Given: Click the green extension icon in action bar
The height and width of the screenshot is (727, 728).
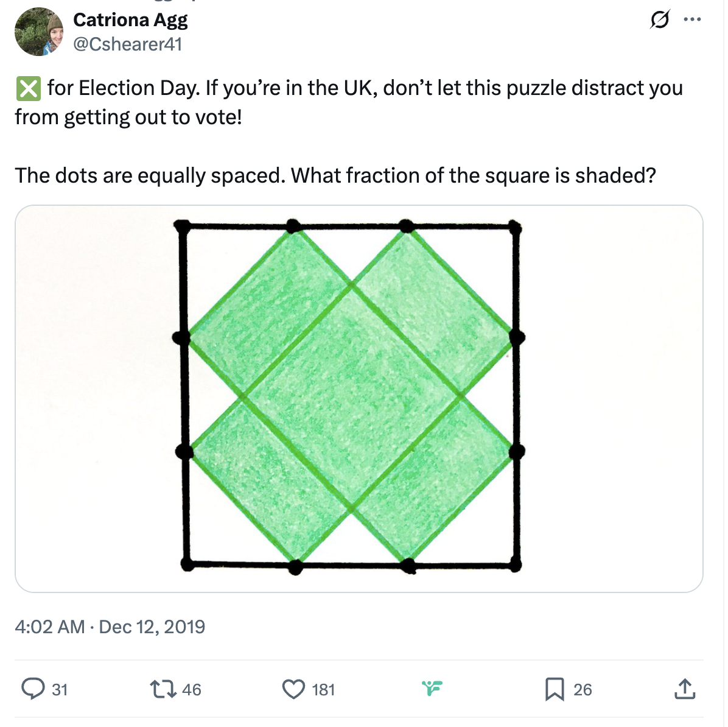Looking at the screenshot, I should point(432,688).
